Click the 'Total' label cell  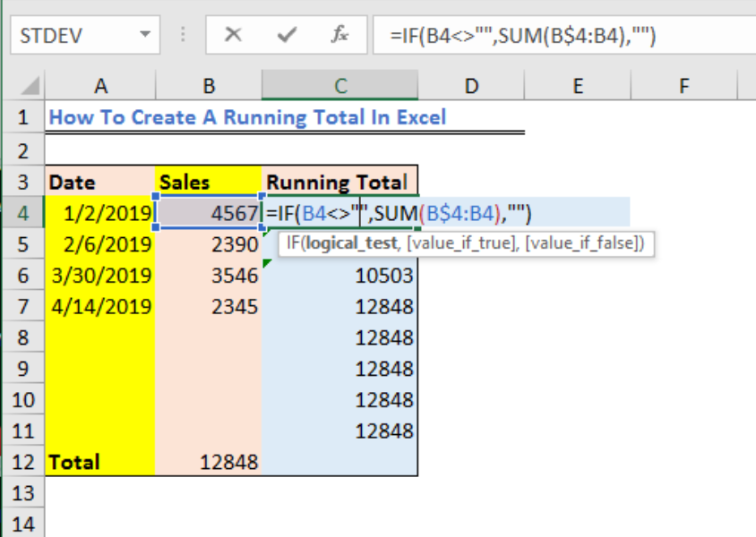coord(100,462)
